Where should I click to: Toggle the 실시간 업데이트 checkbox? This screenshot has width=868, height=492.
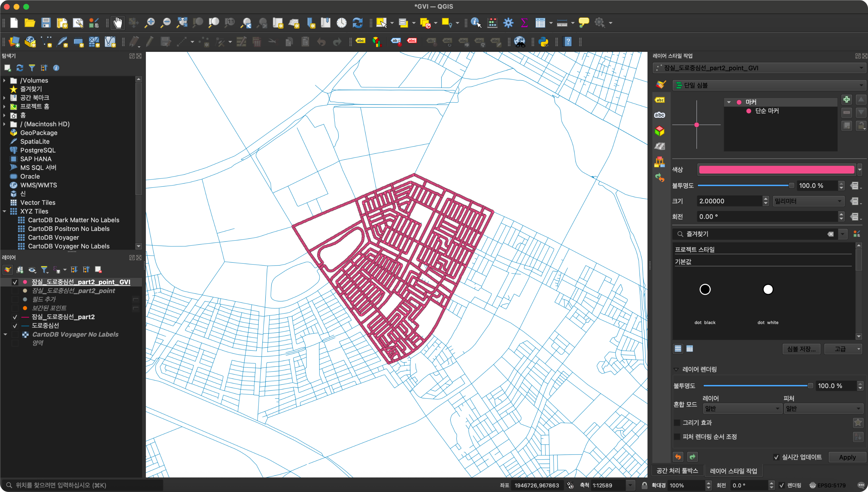pos(776,457)
